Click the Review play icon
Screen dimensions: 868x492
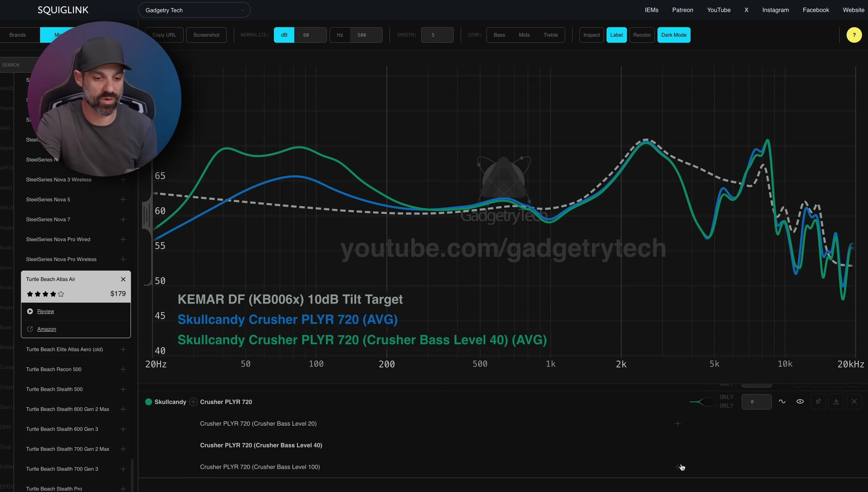pos(30,311)
